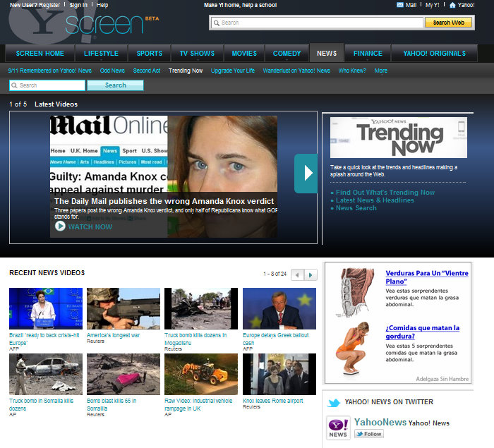Advance to the next featured video with the arrow
The image size is (494, 448).
click(306, 174)
